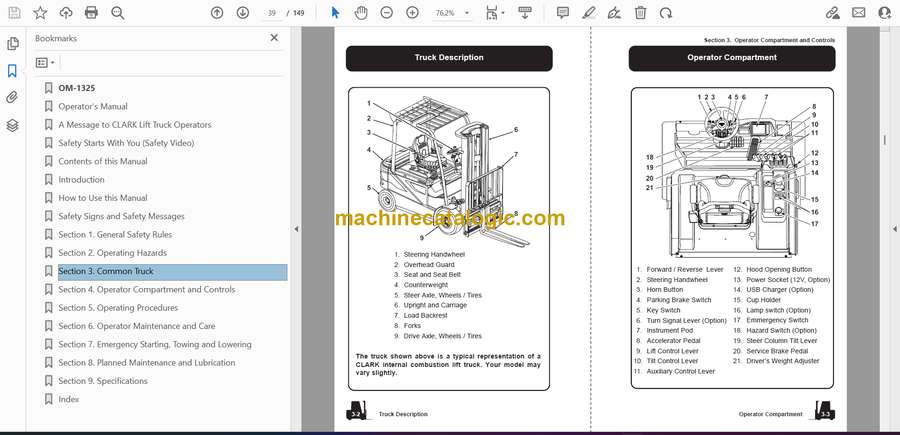Click the scrolling mode keyboard icon

tap(525, 13)
